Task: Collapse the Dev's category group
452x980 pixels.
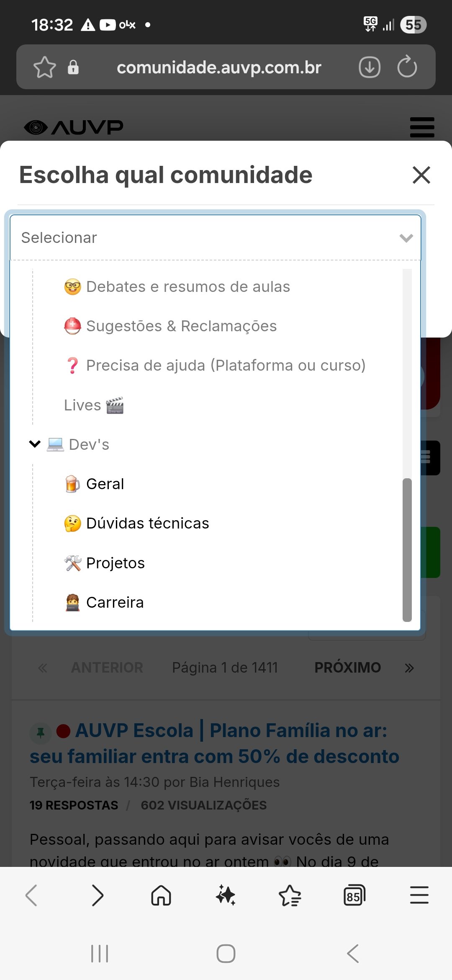Action: (35, 444)
